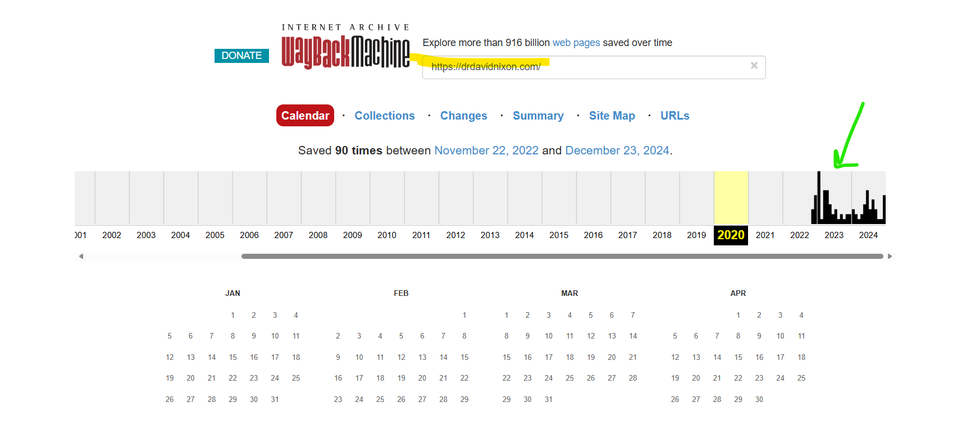This screenshot has height=434, width=980.
Task: Click the FEB month heading
Action: coord(401,293)
